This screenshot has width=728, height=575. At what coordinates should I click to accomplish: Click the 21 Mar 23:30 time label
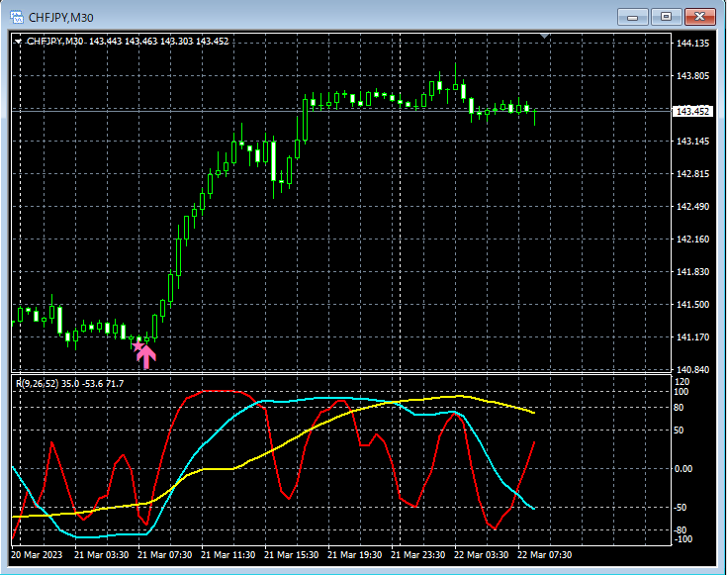pos(417,554)
